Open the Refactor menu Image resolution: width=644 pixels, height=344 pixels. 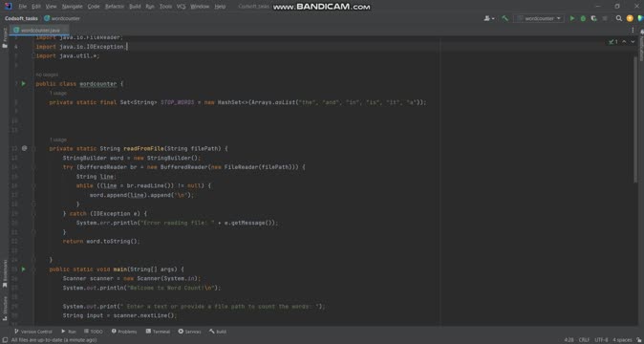click(x=115, y=7)
